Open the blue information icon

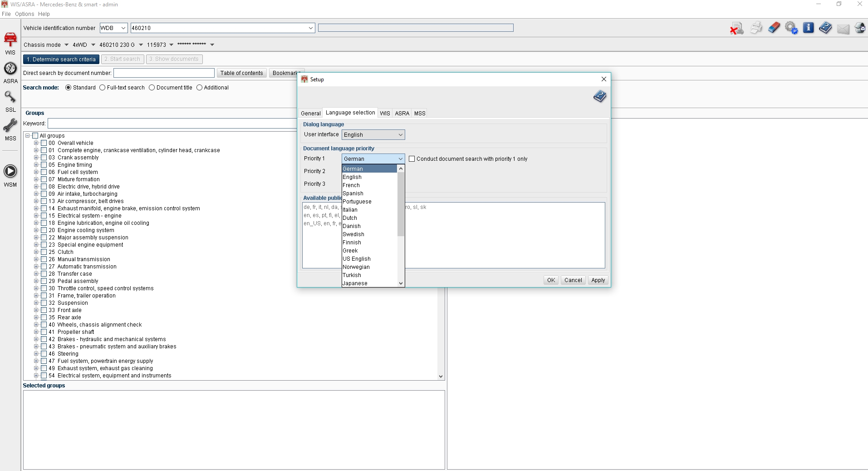[x=808, y=28]
